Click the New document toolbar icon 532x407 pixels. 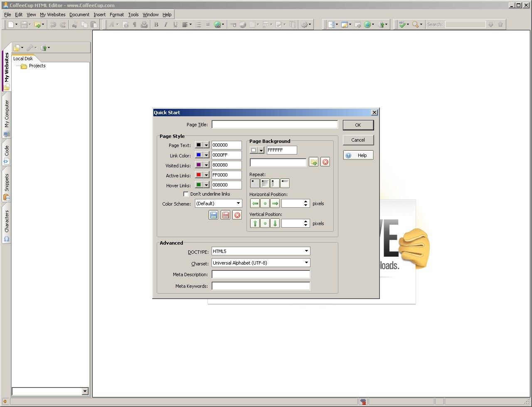[11, 25]
